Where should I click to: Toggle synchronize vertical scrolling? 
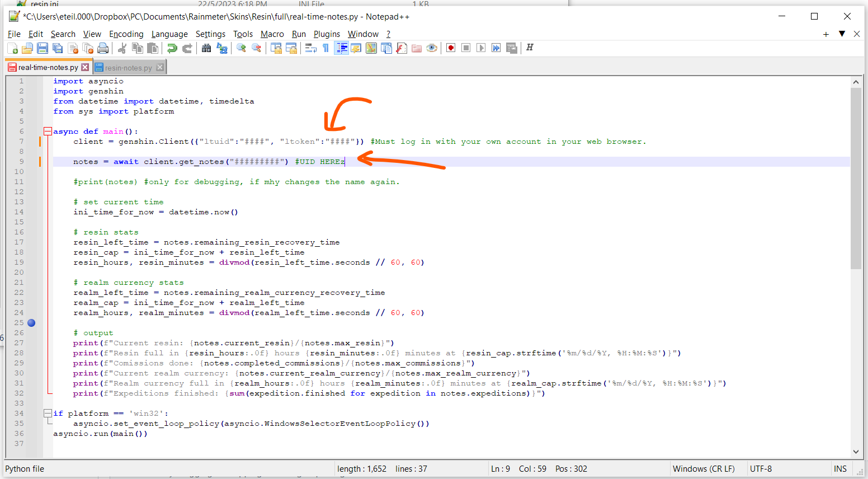(x=276, y=48)
